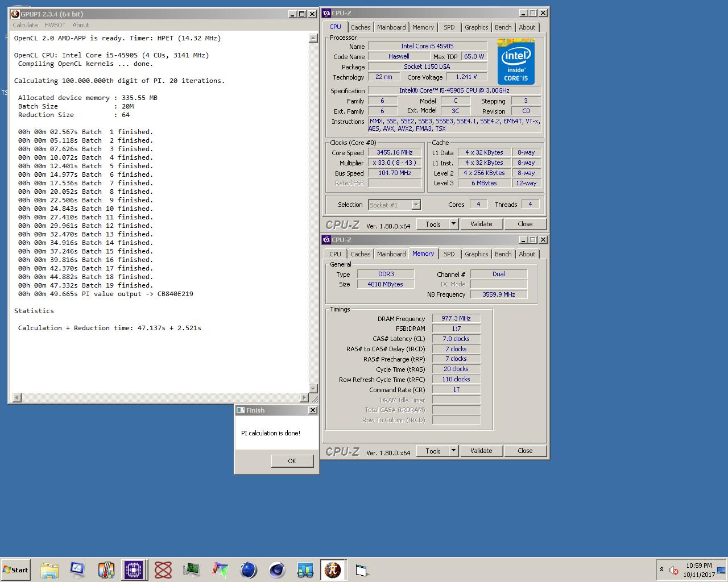Open the monitor utility icon in taskbar
The width and height of the screenshot is (728, 582).
click(77, 569)
